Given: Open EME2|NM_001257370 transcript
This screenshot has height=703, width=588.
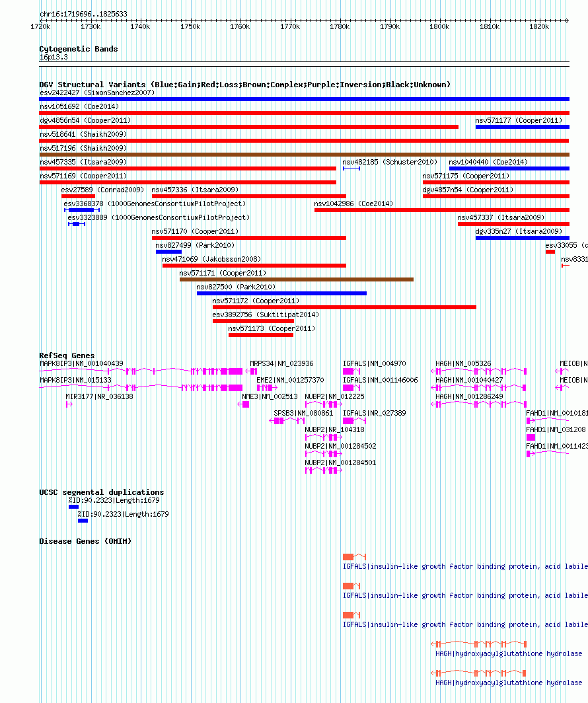Looking at the screenshot, I should tap(267, 388).
